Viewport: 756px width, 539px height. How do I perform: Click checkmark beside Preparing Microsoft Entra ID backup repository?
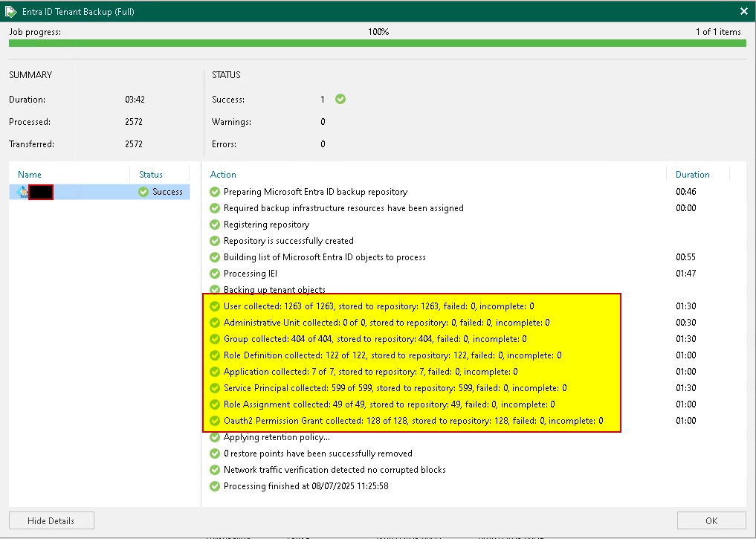pos(215,192)
